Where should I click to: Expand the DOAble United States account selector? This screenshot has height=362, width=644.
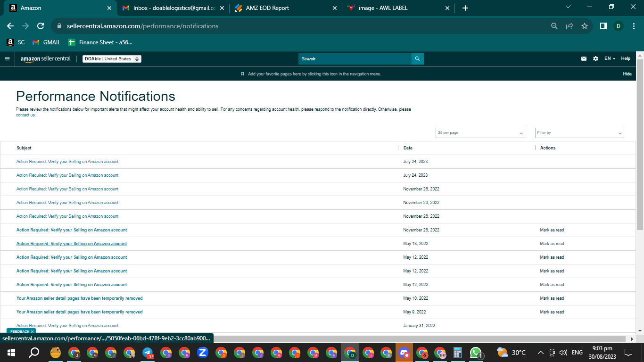pos(112,59)
